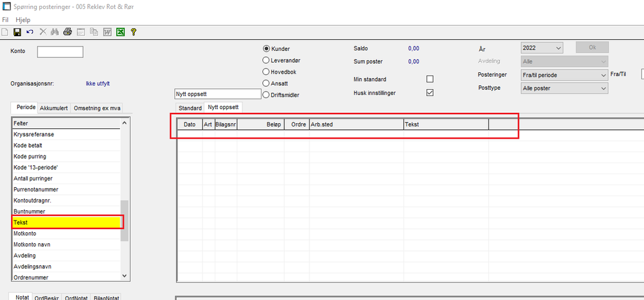Select the Nytt oppsett tab
The image size is (644, 300).
click(224, 107)
